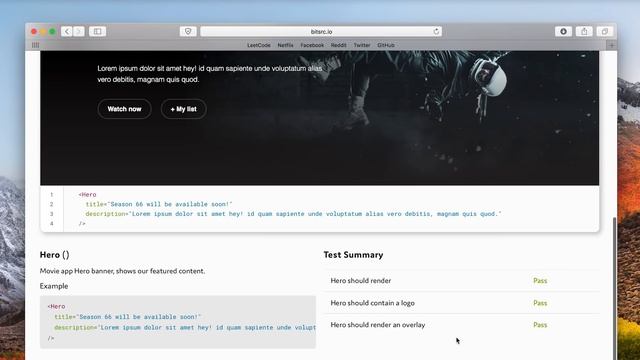Click Pass status for 'Hero should render'

pyautogui.click(x=540, y=281)
